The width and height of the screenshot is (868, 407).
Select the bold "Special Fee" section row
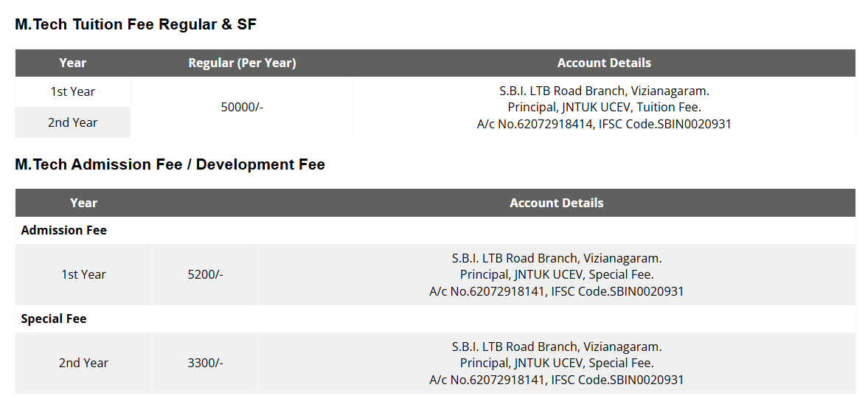click(x=54, y=319)
